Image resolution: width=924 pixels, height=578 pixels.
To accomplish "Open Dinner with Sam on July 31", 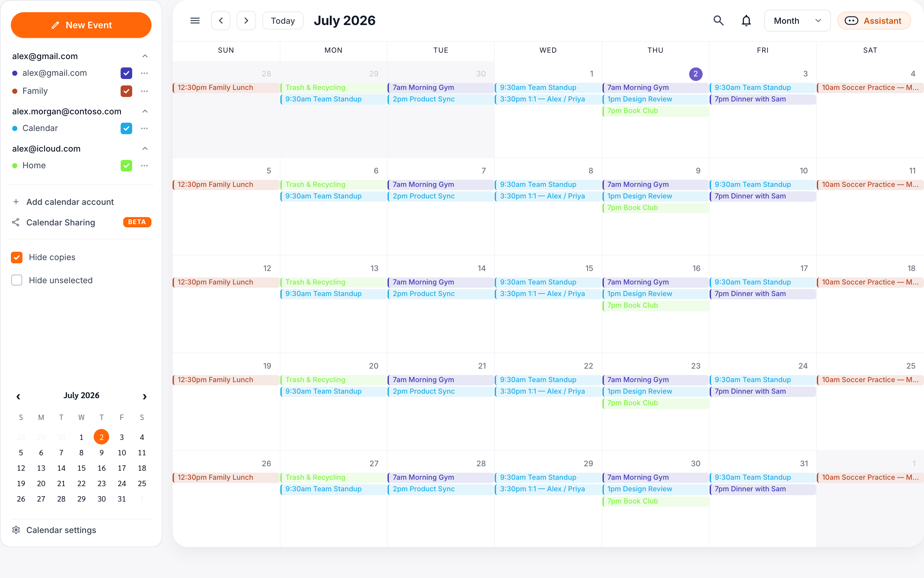I will click(x=763, y=489).
